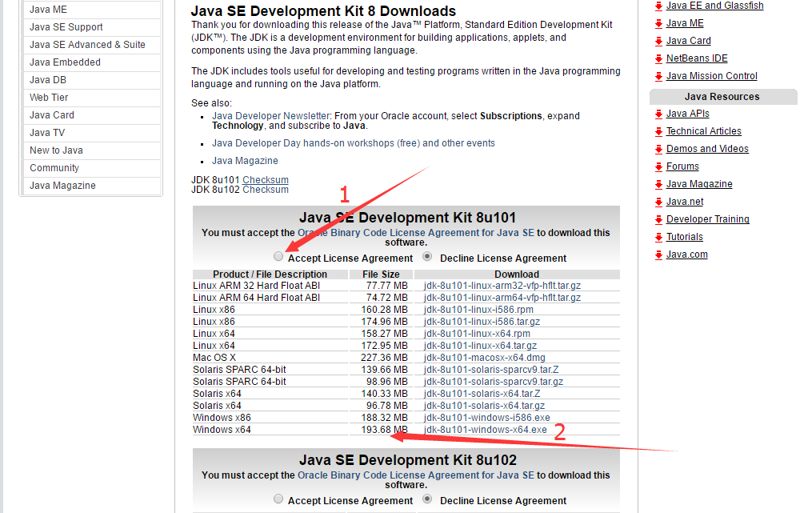Select Decline License Agreement for Kit 8u102
This screenshot has height=513, width=812.
pyautogui.click(x=427, y=499)
